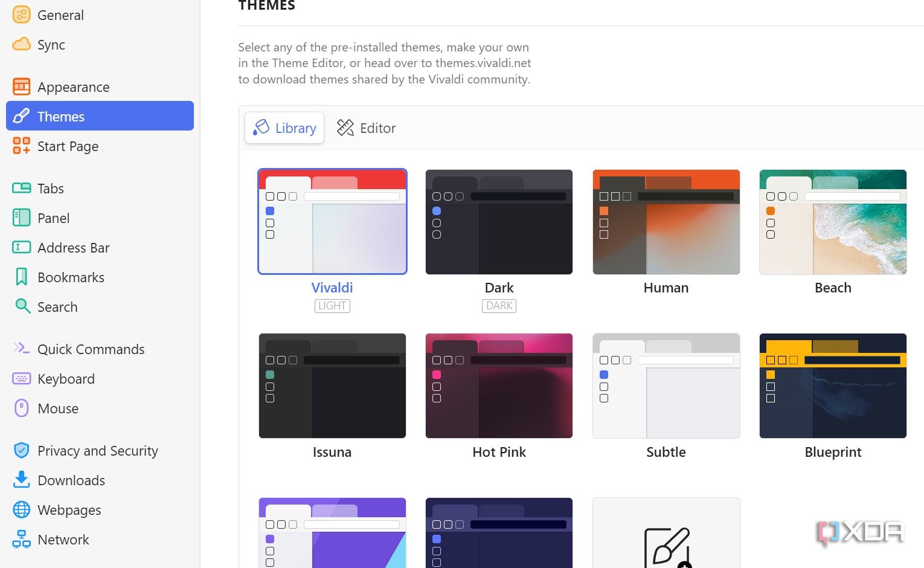
Task: Open Start Page settings
Action: point(100,146)
